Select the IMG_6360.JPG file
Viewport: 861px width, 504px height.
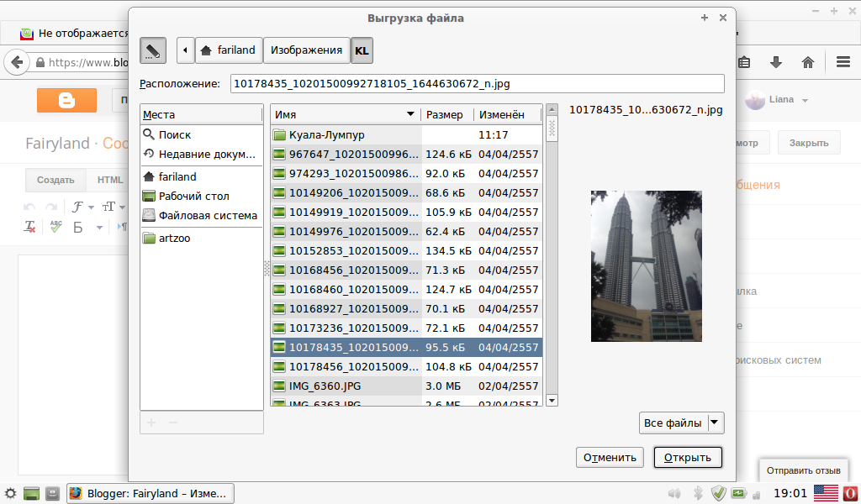point(325,386)
